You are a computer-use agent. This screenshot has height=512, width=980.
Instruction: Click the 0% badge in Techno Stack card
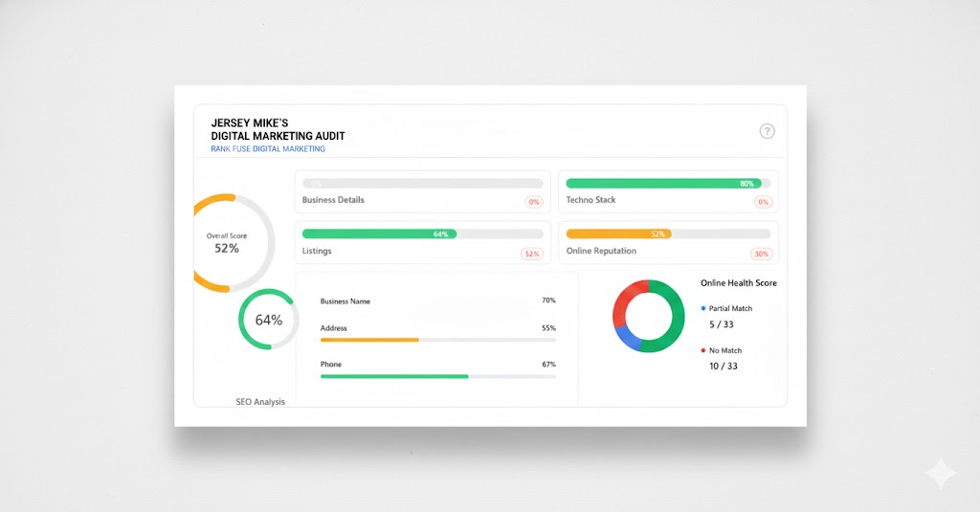pyautogui.click(x=763, y=202)
